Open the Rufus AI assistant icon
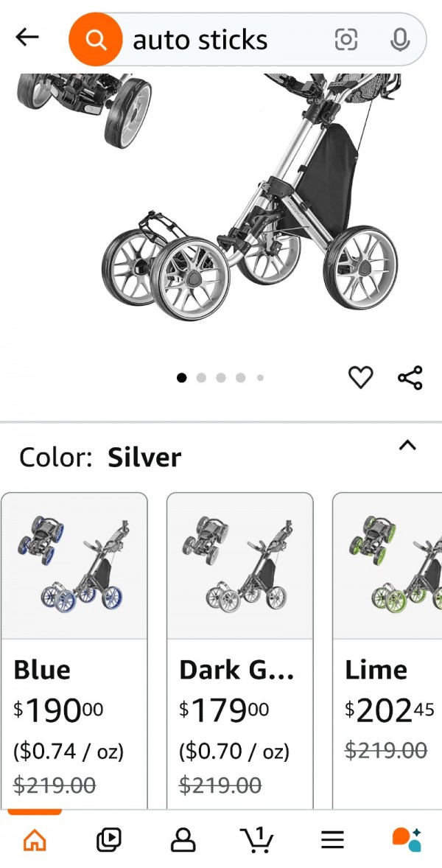Screen dimensions: 442x868 tap(406, 839)
